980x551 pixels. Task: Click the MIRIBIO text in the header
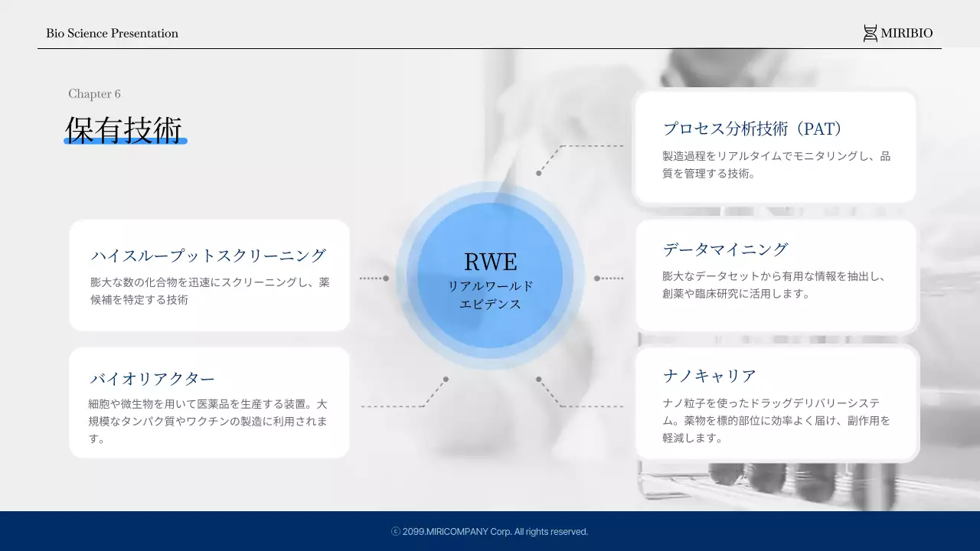point(907,33)
